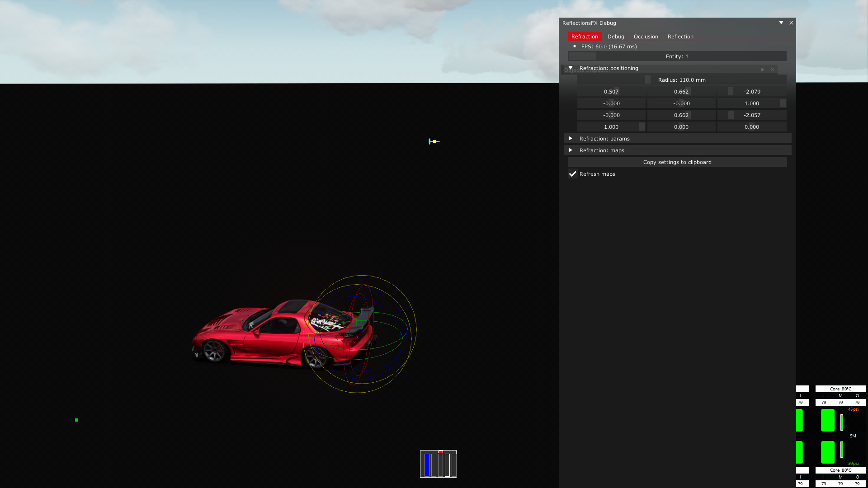Image resolution: width=868 pixels, height=488 pixels.
Task: Click the blue bar in the gauge cluster
Action: (427, 465)
